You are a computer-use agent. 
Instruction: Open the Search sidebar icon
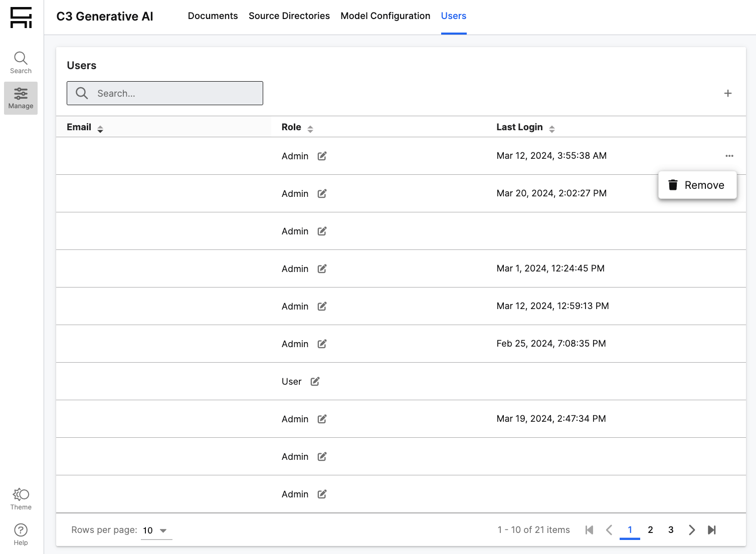pyautogui.click(x=21, y=63)
